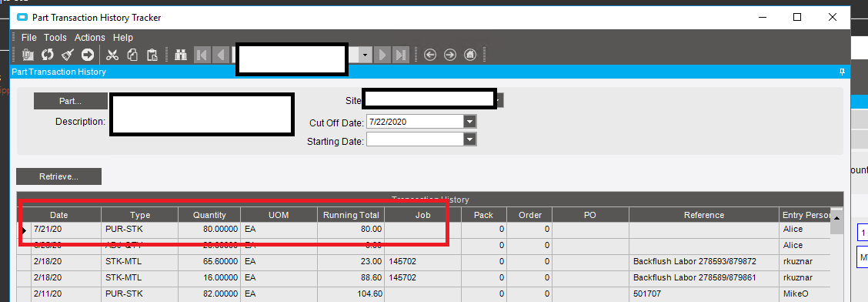Sort by the Date column header

[x=58, y=215]
